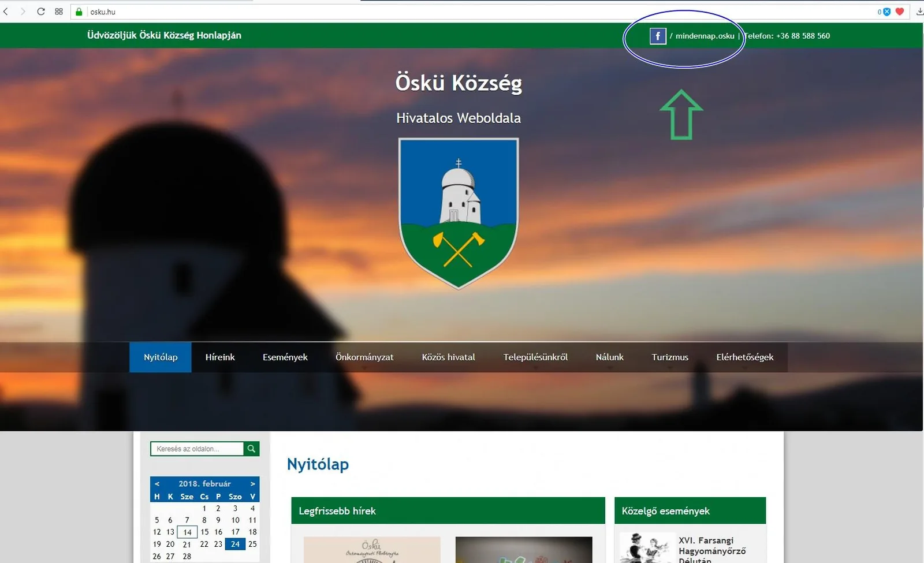Open the Önkormányzat menu

tap(365, 357)
